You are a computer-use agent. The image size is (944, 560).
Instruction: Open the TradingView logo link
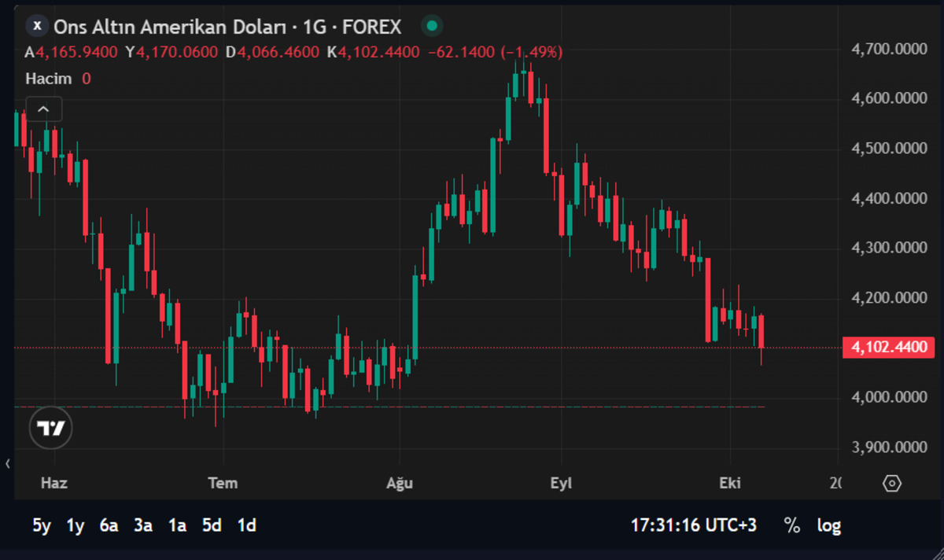51,429
